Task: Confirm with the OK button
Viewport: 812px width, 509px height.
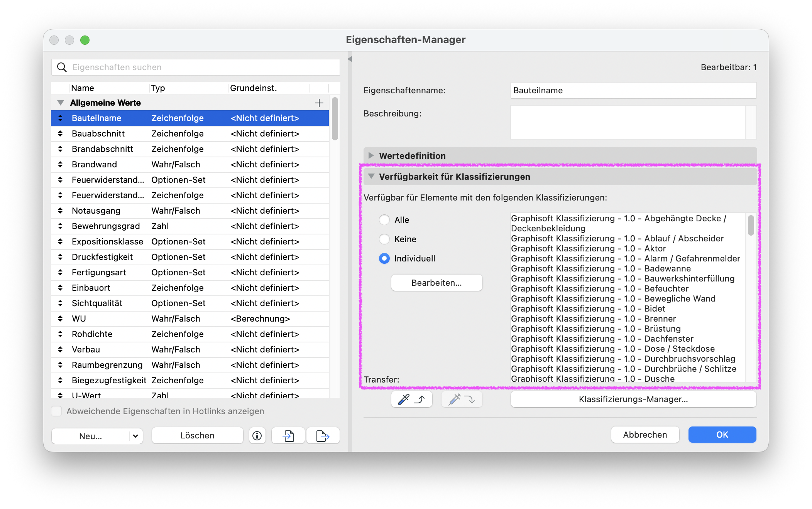Action: pyautogui.click(x=722, y=435)
